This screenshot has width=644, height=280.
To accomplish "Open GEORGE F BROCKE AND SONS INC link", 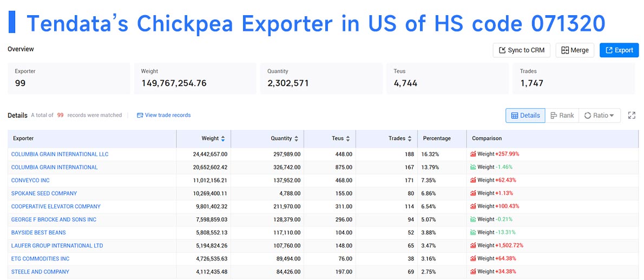I will 54,220.
